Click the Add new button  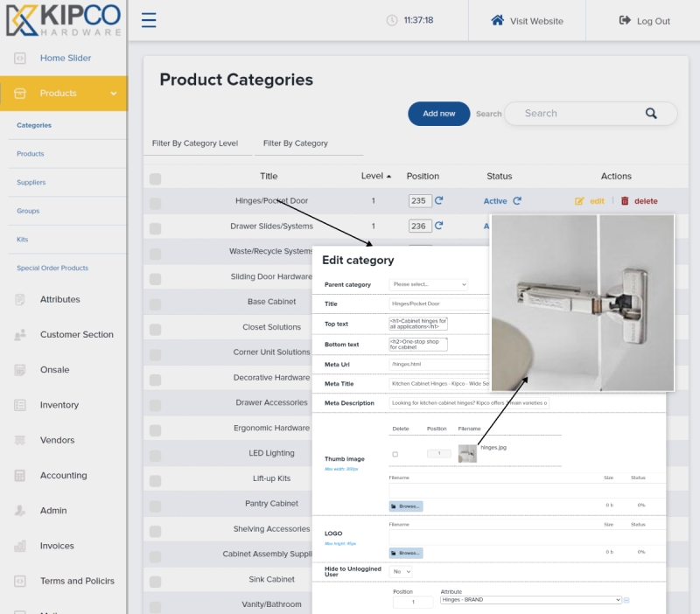pos(438,114)
